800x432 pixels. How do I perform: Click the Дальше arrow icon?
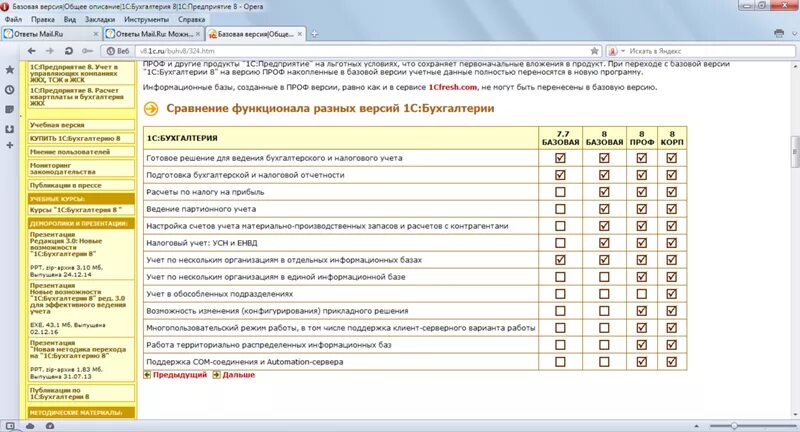tap(216, 375)
